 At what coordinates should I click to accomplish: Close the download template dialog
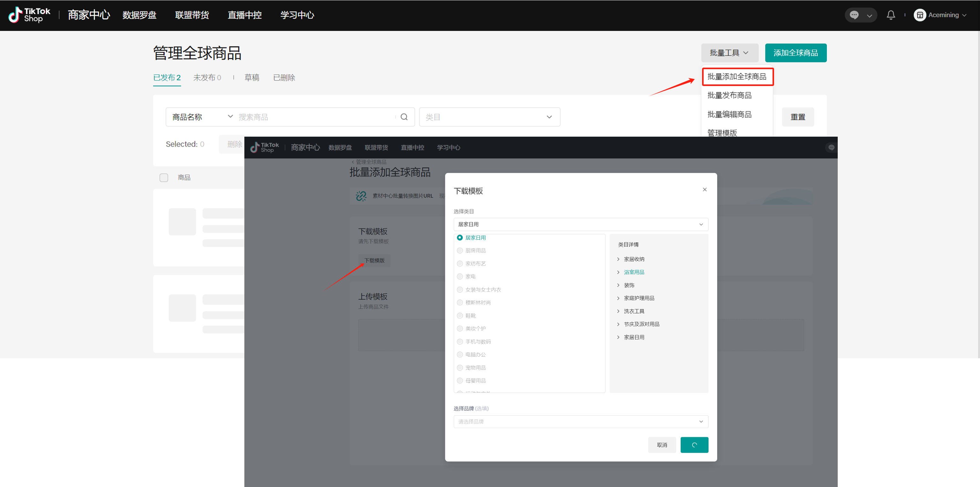705,189
